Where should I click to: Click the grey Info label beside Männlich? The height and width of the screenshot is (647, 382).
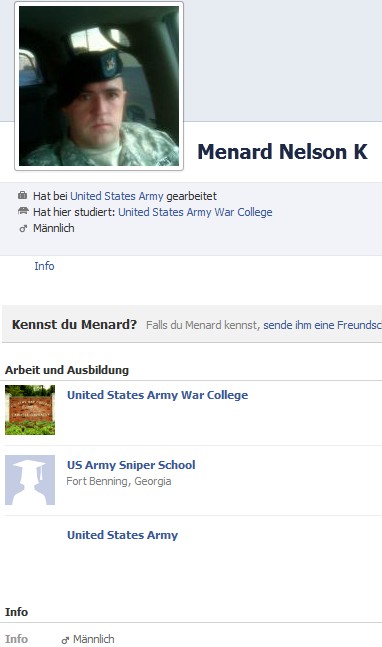[x=17, y=639]
